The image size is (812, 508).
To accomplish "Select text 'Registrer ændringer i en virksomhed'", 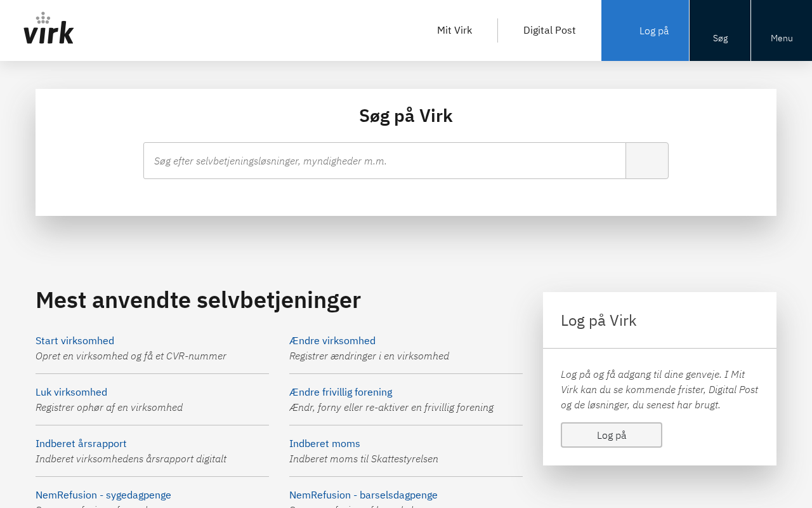I will [369, 356].
